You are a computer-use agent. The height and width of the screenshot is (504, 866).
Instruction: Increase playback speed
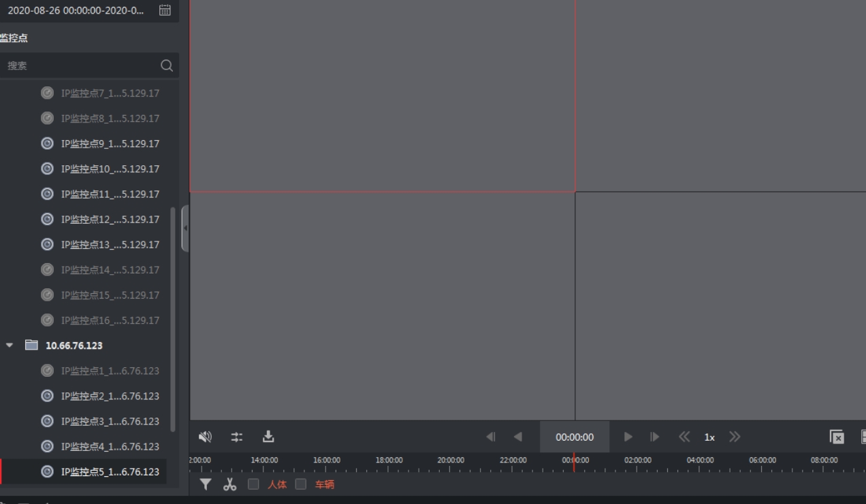click(x=735, y=437)
